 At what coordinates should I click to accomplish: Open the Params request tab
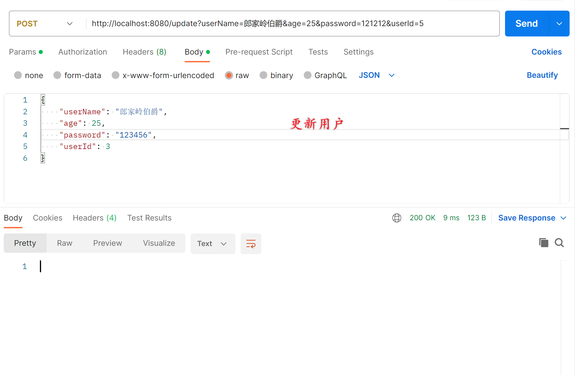26,52
